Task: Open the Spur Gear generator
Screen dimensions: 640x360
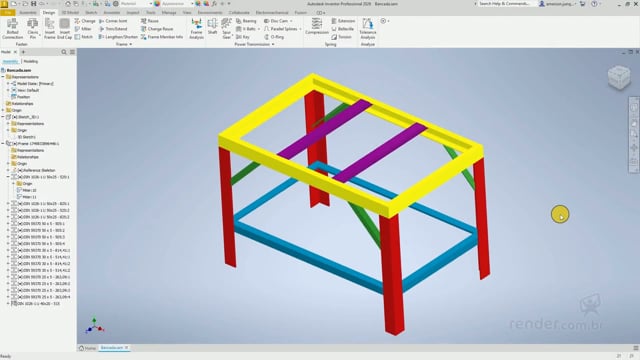Action: pos(227,29)
